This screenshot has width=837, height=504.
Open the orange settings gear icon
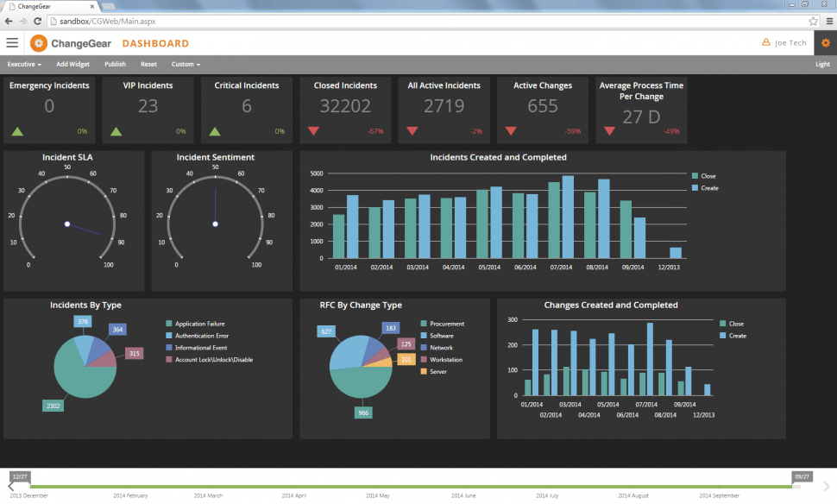pyautogui.click(x=825, y=42)
